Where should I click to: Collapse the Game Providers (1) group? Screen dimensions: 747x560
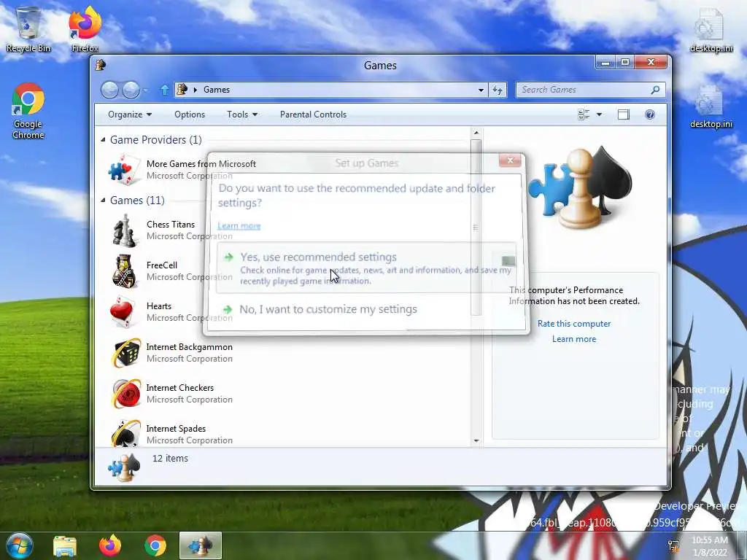coord(103,139)
